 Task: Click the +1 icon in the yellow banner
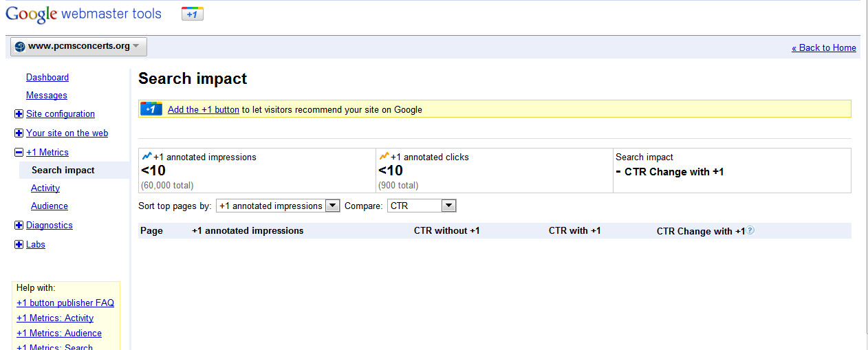[151, 109]
